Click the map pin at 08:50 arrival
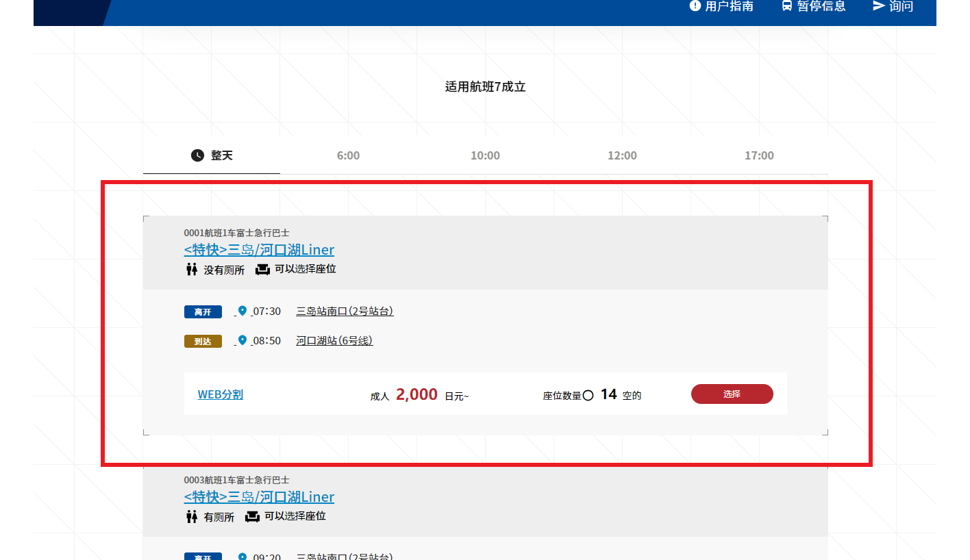Screen dimensions: 970x560 tap(242, 340)
